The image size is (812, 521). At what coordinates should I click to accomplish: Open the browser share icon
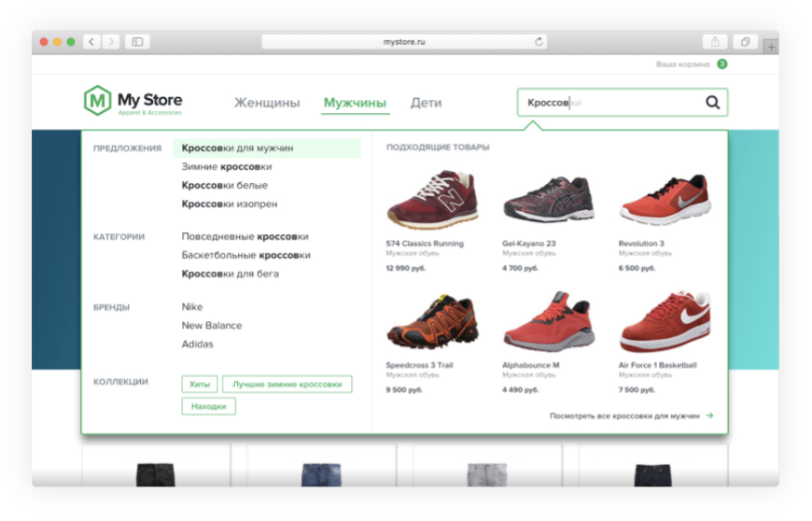715,42
